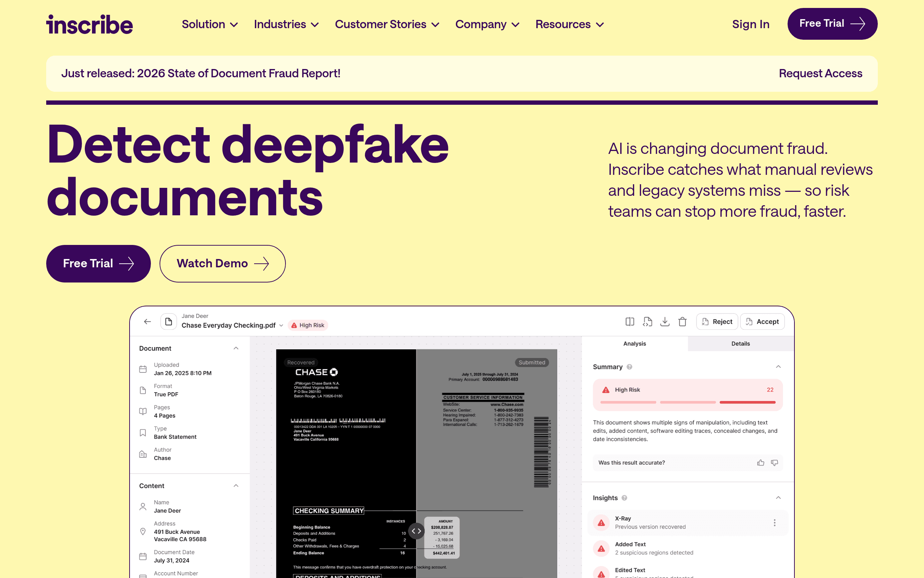This screenshot has width=924, height=578.
Task: Click the Sign In link
Action: click(x=751, y=25)
